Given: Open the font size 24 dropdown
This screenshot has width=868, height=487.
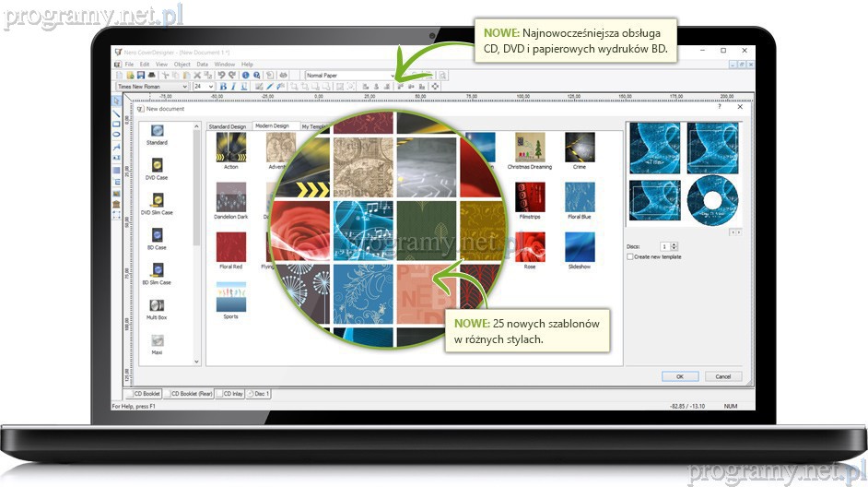Looking at the screenshot, I should [x=211, y=86].
